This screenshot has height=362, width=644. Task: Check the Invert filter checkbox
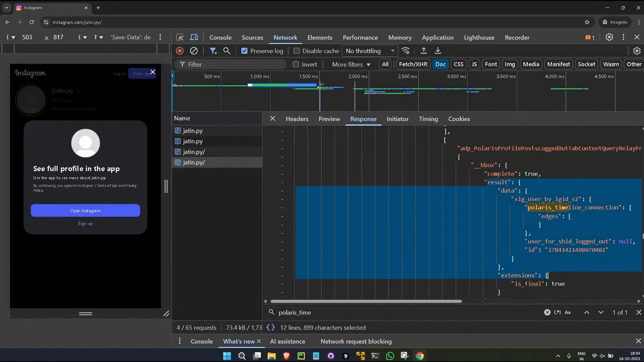296,64
